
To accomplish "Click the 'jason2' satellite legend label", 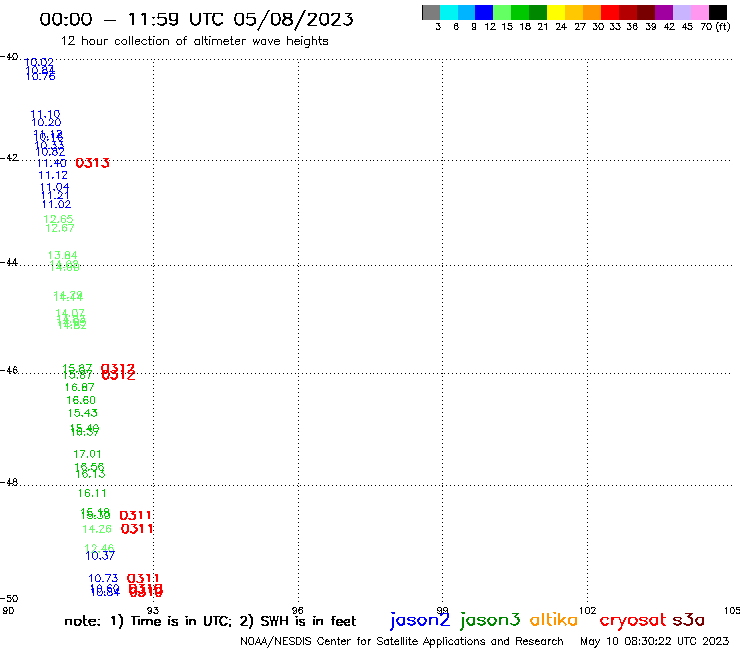I will click(420, 620).
